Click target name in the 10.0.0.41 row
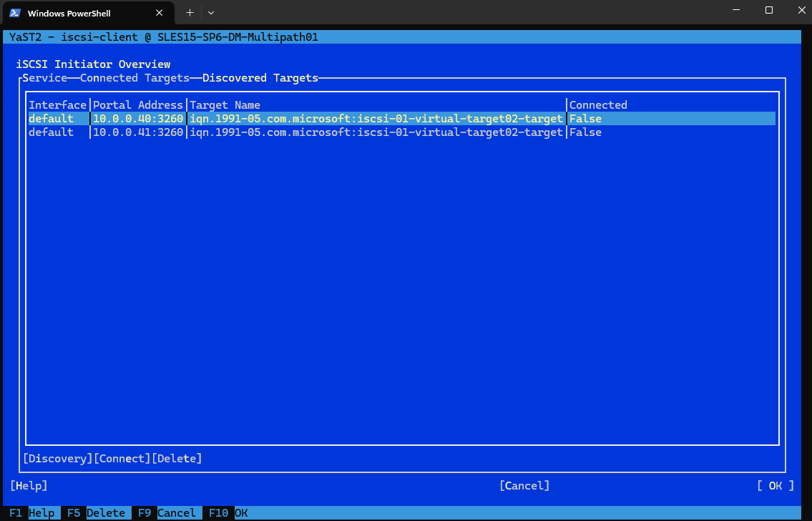Viewport: 812px width, 521px height. pyautogui.click(x=376, y=132)
